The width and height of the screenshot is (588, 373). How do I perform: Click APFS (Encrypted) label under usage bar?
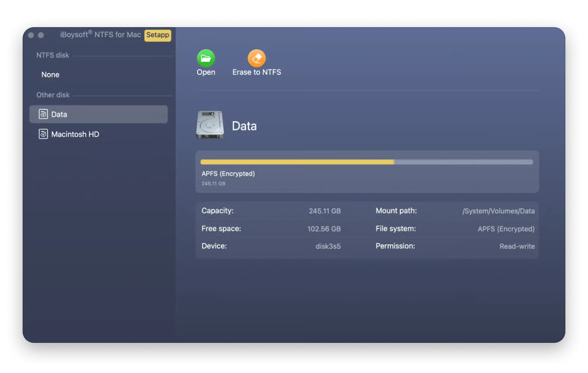228,174
